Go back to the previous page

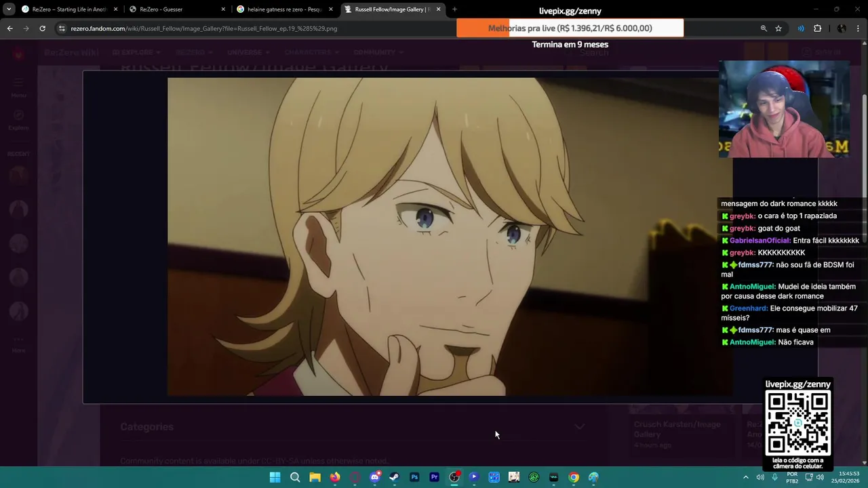tap(9, 28)
